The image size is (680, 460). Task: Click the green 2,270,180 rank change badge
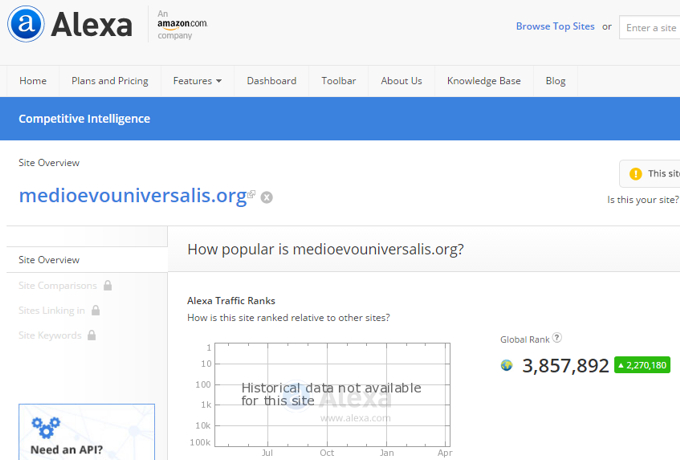(x=642, y=365)
